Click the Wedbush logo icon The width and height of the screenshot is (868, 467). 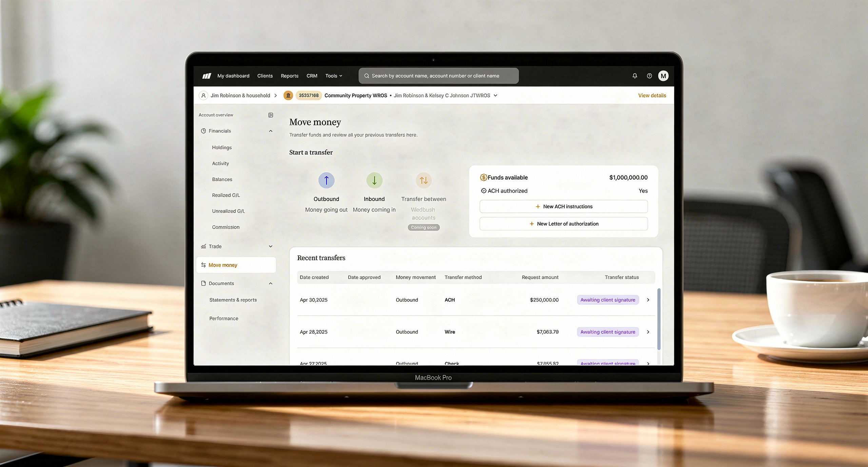[x=206, y=76]
